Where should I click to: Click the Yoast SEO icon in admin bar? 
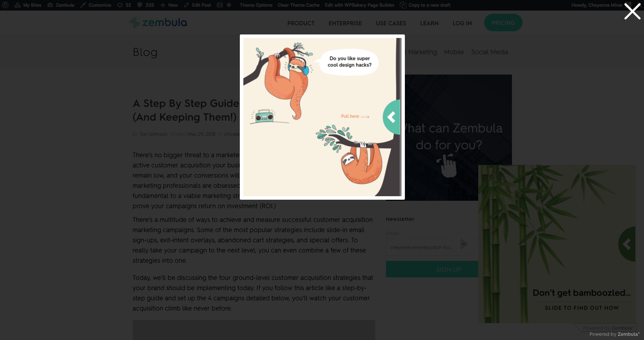click(220, 5)
